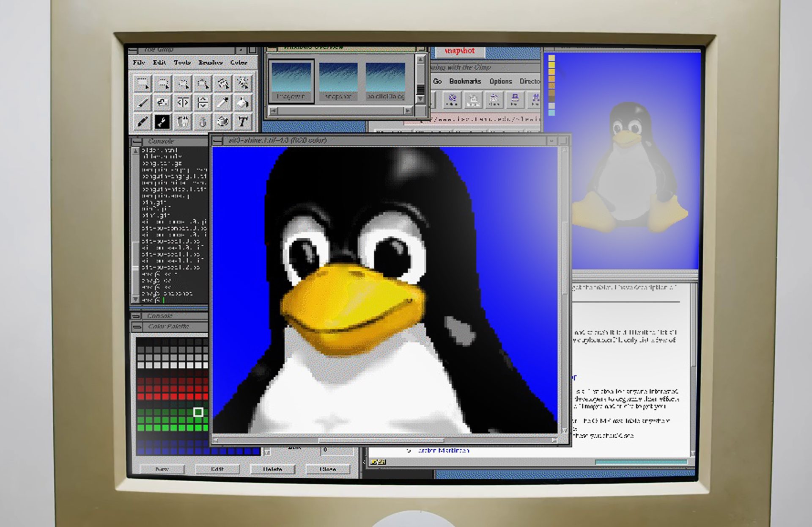The height and width of the screenshot is (527, 812).
Task: Open the penguin image window menu button
Action: 217,141
